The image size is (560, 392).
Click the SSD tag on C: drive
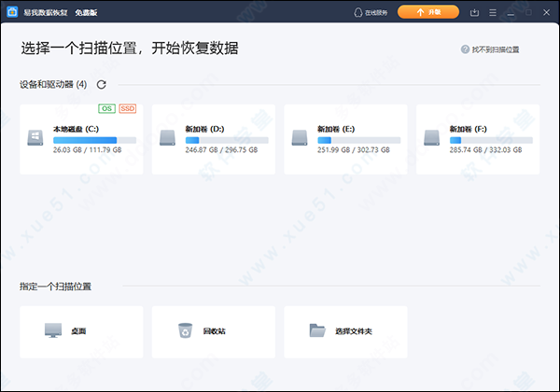128,110
